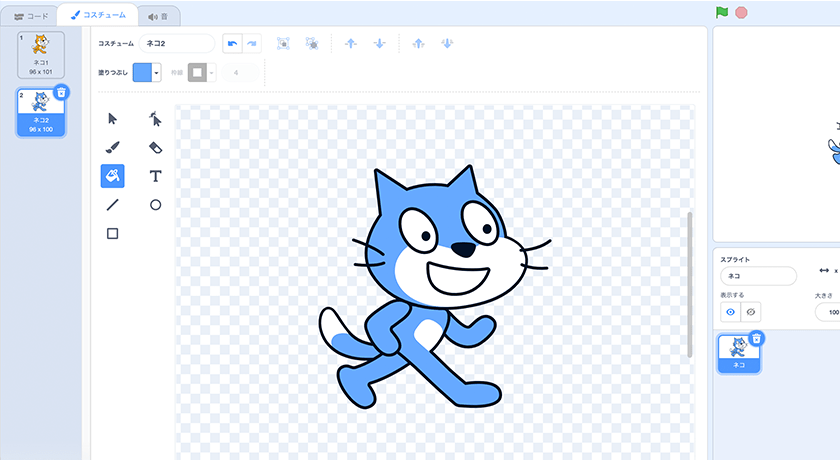Image resolution: width=840 pixels, height=460 pixels.
Task: Delete the ネコ sprite with trash icon
Action: pyautogui.click(x=756, y=338)
